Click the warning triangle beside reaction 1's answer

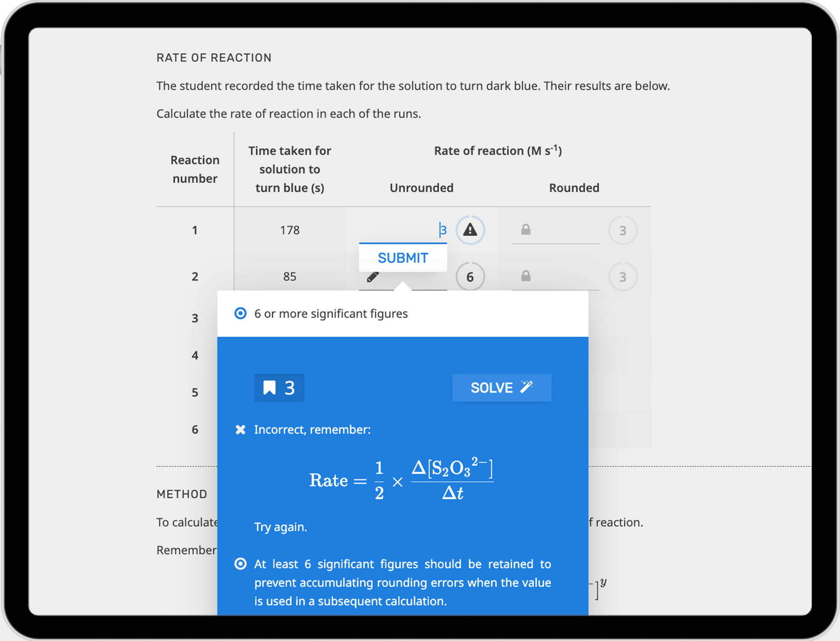[x=470, y=230]
